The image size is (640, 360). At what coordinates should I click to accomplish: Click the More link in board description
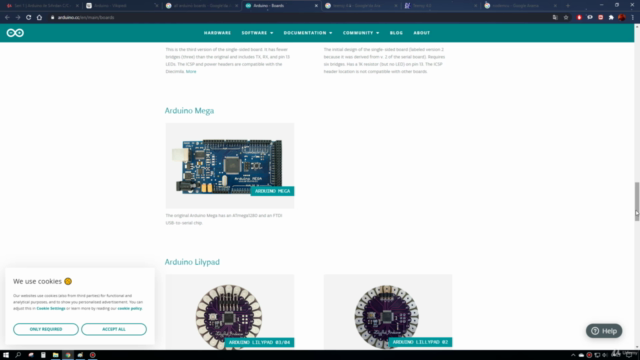pyautogui.click(x=191, y=71)
